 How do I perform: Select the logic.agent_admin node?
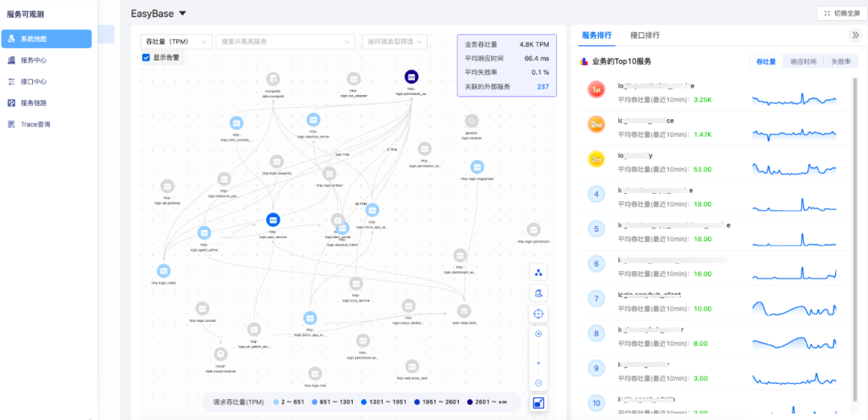[x=204, y=233]
